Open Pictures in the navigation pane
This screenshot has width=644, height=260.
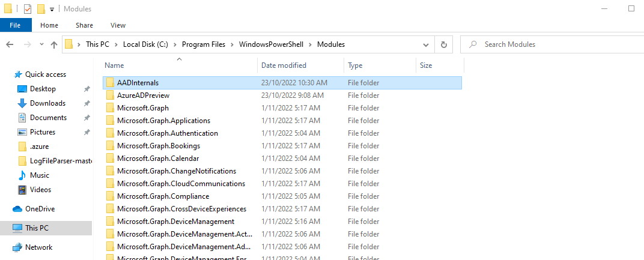tap(43, 132)
